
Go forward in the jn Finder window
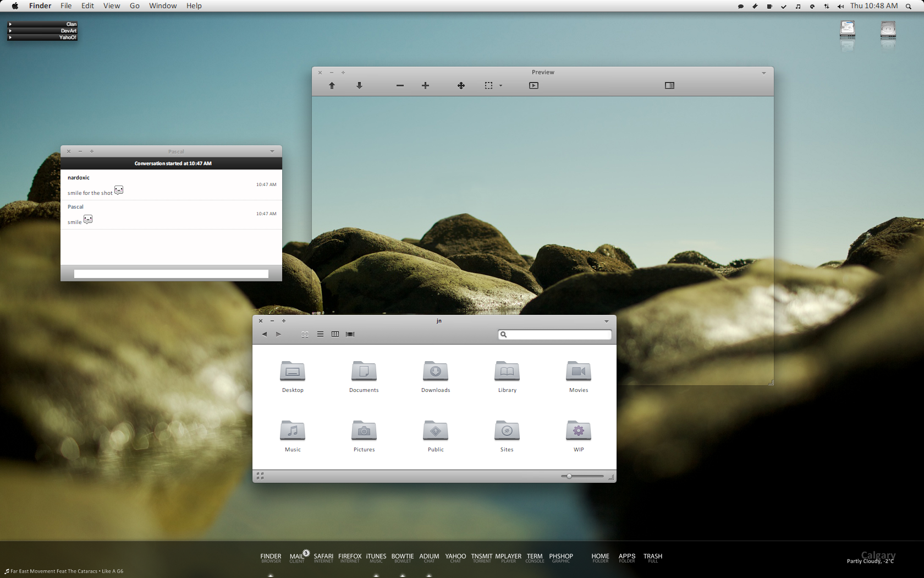(x=278, y=334)
